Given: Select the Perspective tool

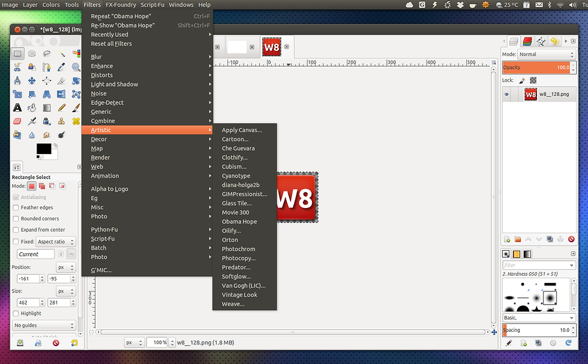Looking at the screenshot, I should click(x=47, y=94).
